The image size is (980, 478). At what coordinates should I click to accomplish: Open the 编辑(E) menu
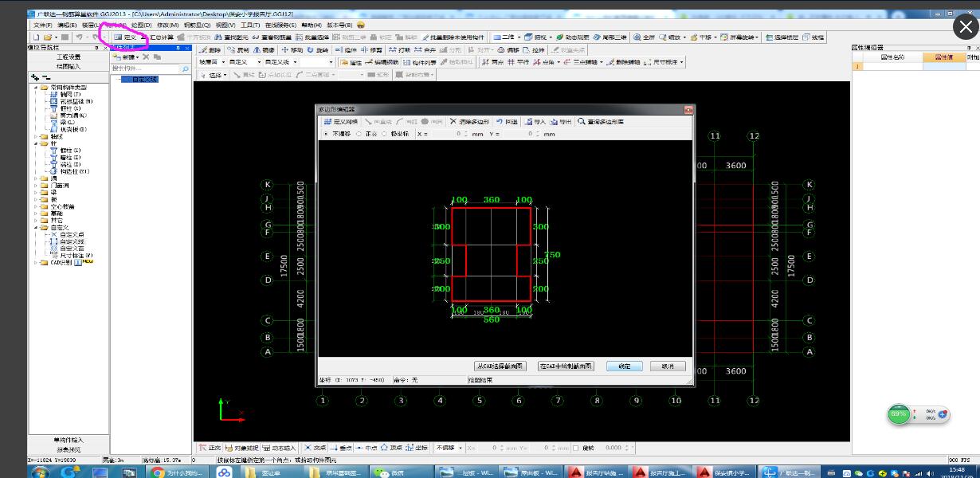click(x=67, y=25)
